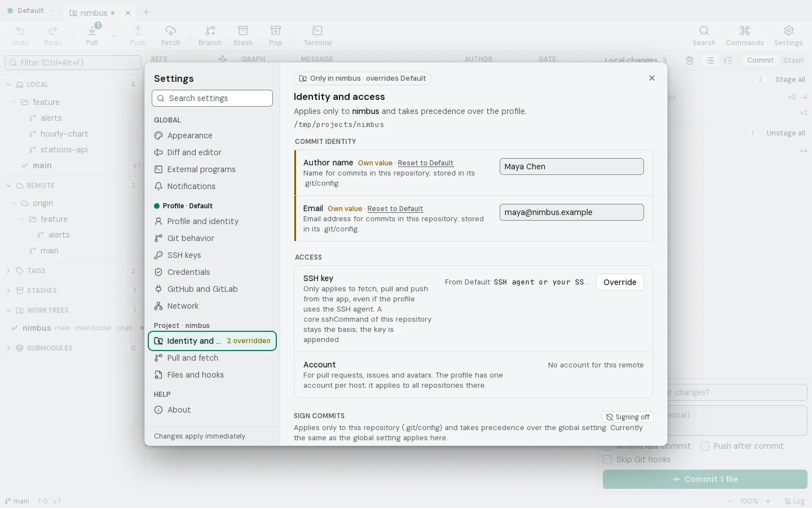Focus the branch Filter field
812x508 pixels.
[x=73, y=63]
